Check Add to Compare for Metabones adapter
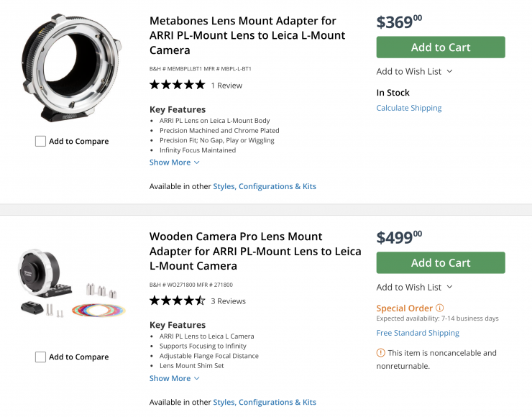 (x=41, y=142)
